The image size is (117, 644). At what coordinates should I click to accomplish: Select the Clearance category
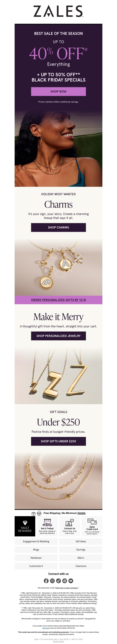(x=81, y=566)
